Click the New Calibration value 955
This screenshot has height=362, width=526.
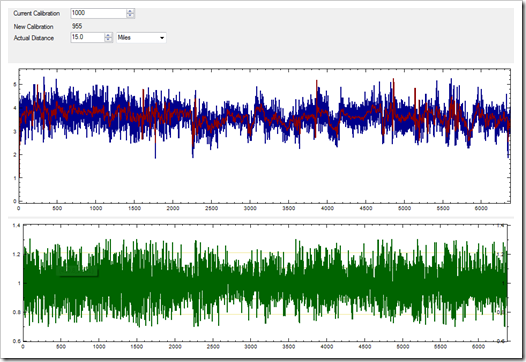click(77, 26)
